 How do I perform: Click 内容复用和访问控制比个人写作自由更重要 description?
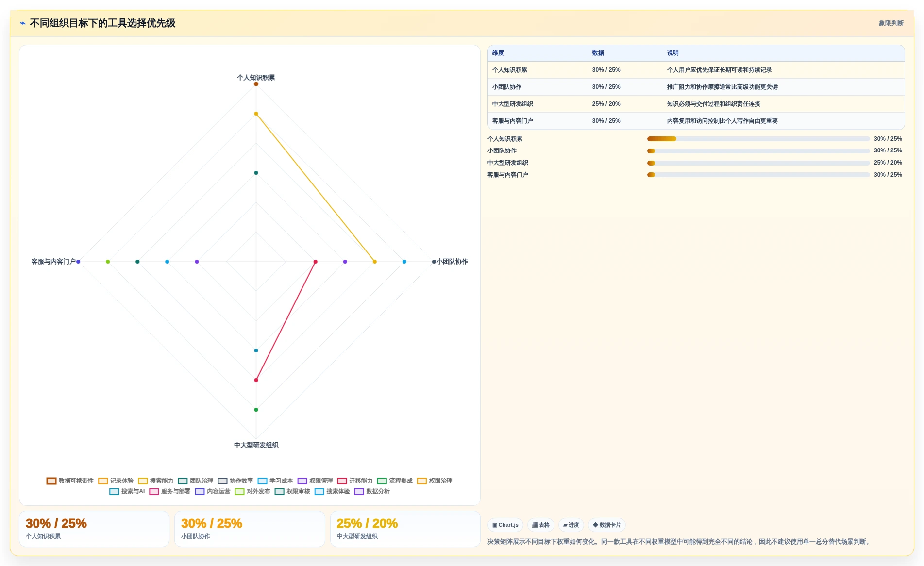coord(722,121)
